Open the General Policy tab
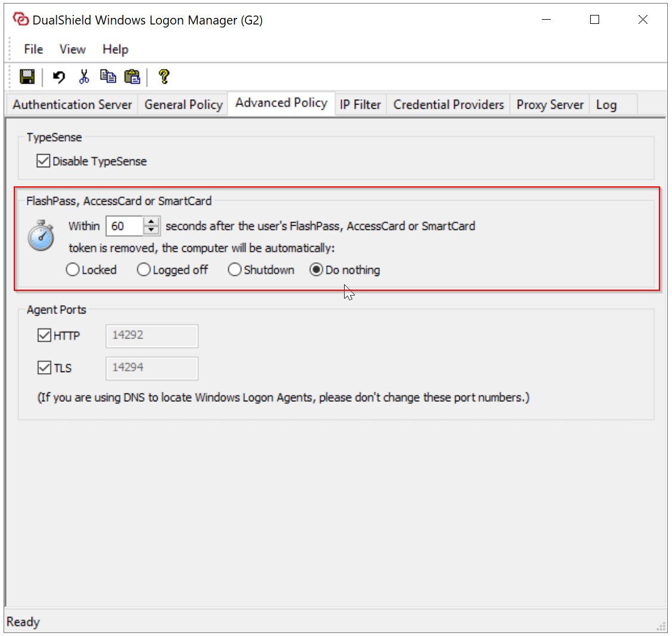672x636 pixels. click(183, 105)
